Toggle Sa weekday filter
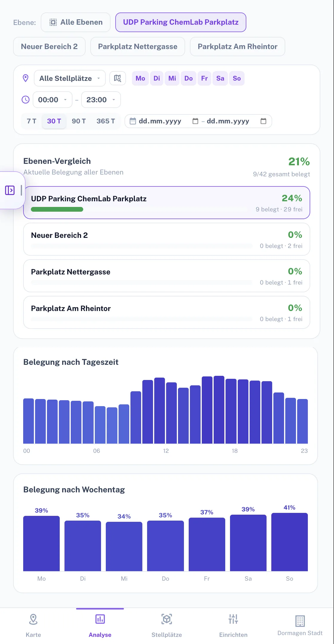The width and height of the screenshot is (334, 644). [x=220, y=78]
